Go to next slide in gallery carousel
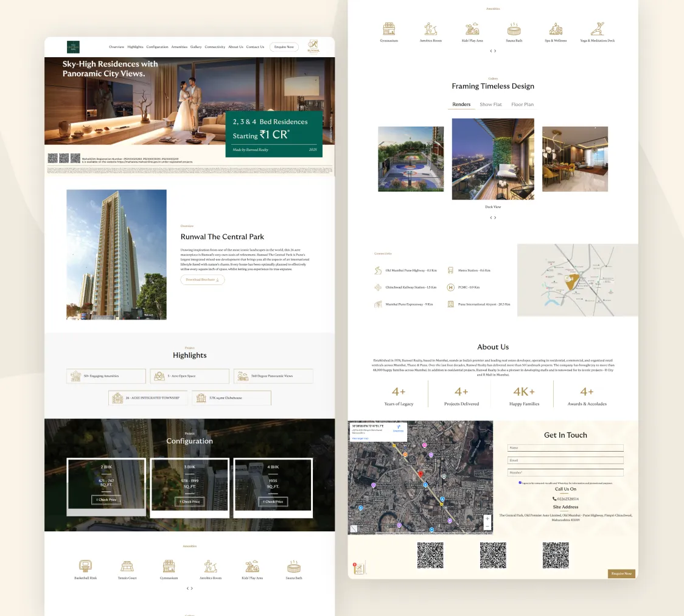 tap(495, 217)
